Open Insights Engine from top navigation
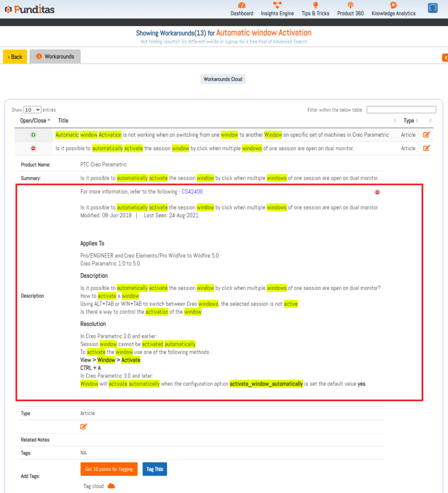 tap(277, 5)
